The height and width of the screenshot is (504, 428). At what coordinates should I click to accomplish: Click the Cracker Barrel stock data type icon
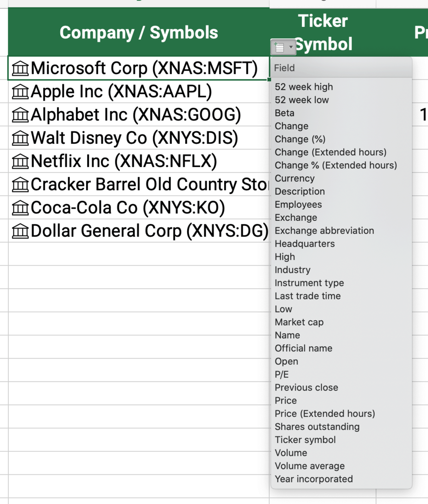[20, 185]
